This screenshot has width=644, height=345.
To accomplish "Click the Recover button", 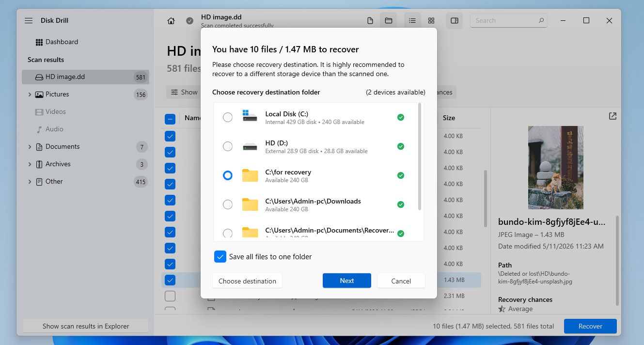I will click(x=590, y=326).
